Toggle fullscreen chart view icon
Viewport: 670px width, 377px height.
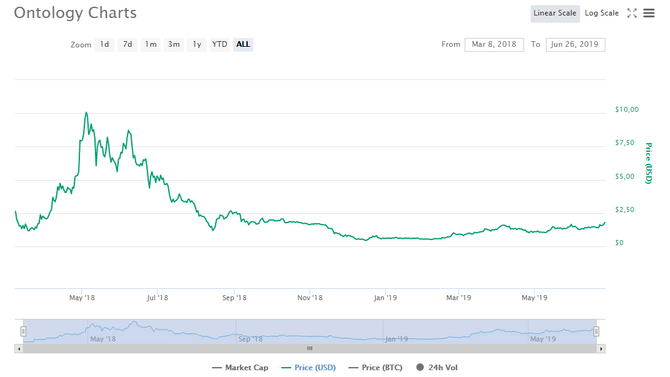pyautogui.click(x=632, y=13)
